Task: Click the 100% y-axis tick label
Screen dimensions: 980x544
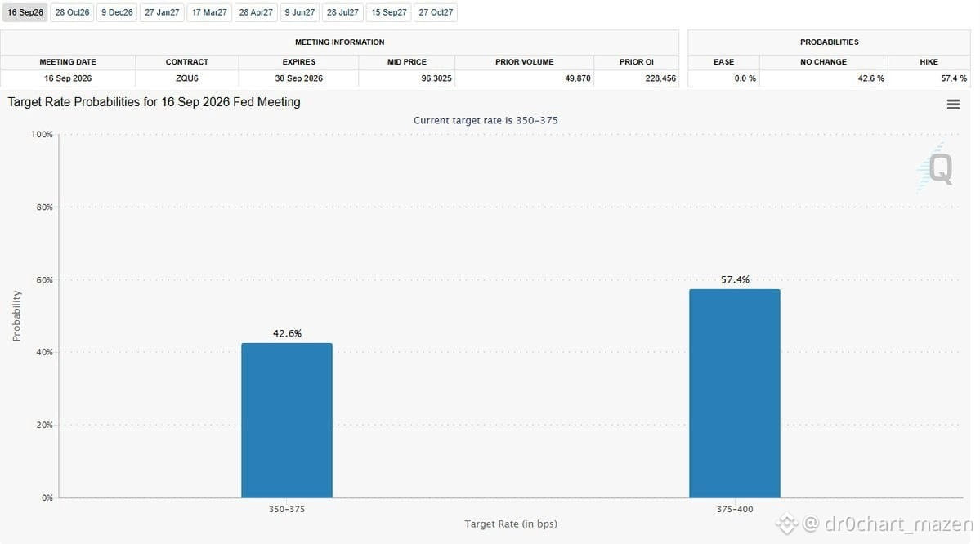Action: coord(42,134)
